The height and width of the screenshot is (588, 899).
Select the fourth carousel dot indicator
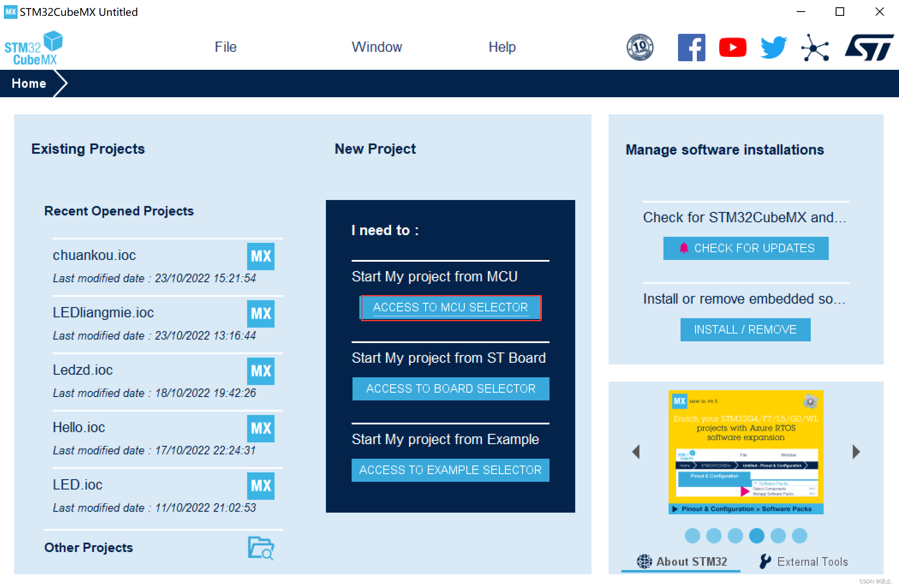point(756,536)
